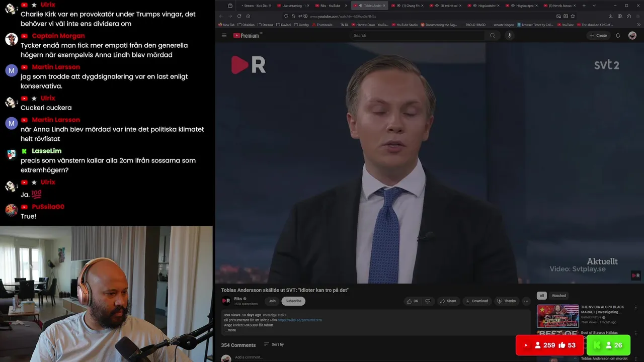The image size is (644, 362).
Task: Bookmark page with the star icon
Action: click(573, 16)
